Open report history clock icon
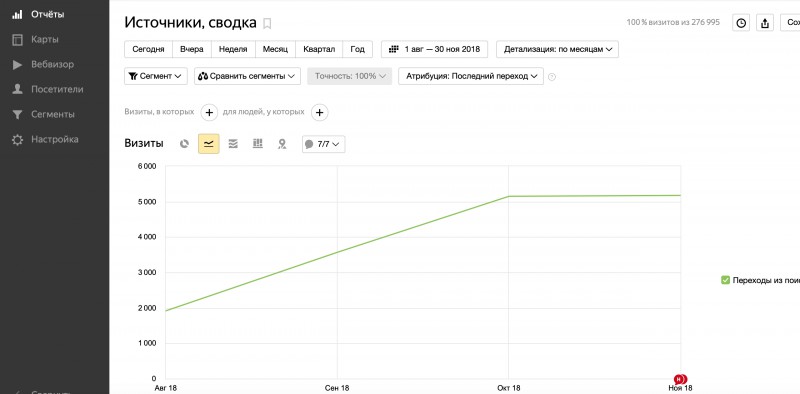The width and height of the screenshot is (800, 394). (741, 23)
